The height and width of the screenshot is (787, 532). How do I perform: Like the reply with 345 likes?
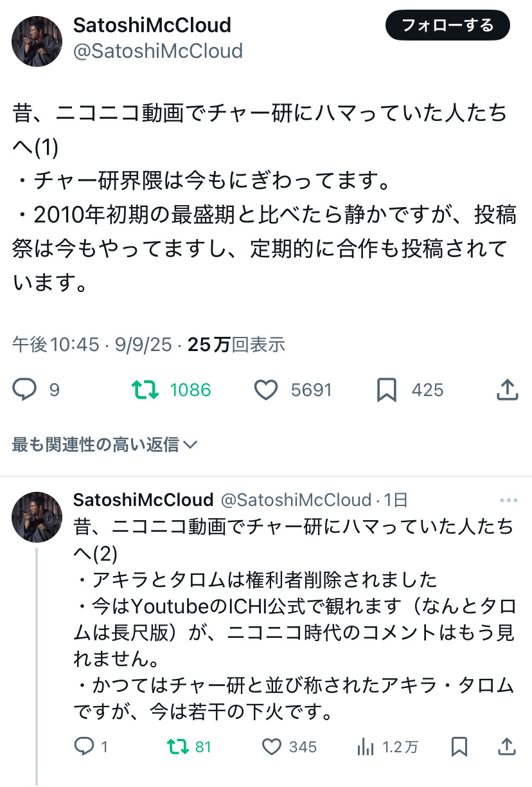coord(272,746)
